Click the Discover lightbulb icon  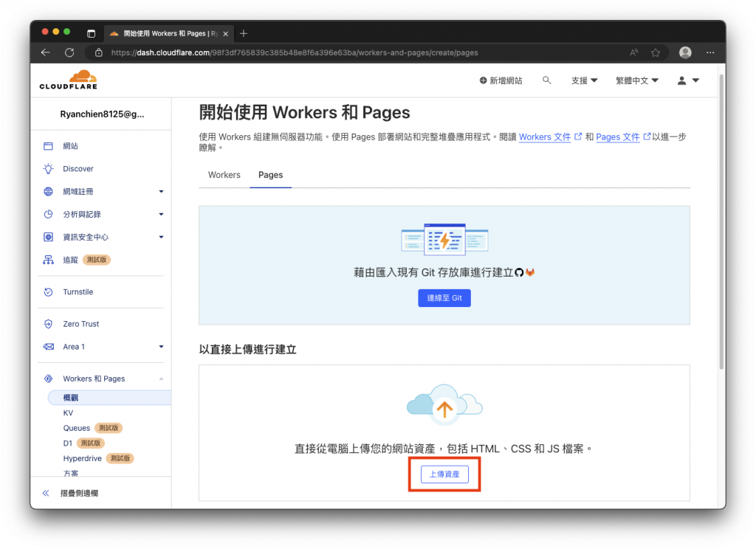pyautogui.click(x=48, y=169)
